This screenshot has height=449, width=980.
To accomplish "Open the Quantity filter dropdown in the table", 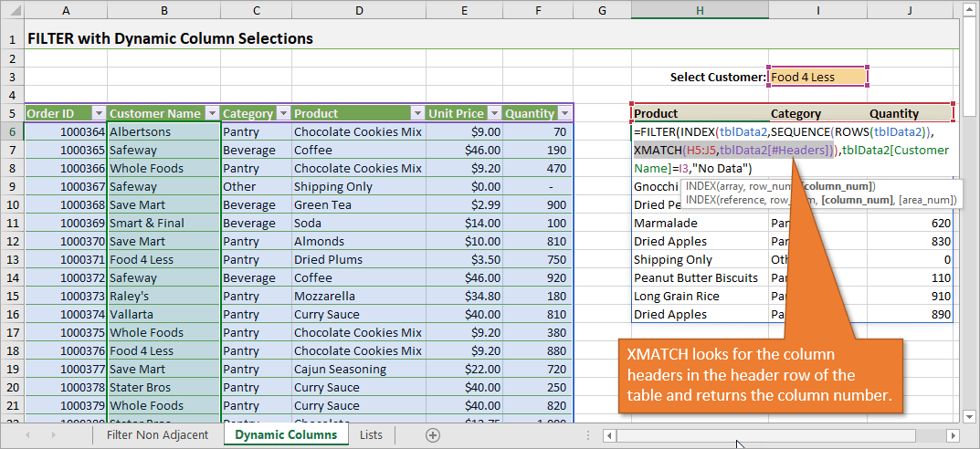I will point(564,114).
